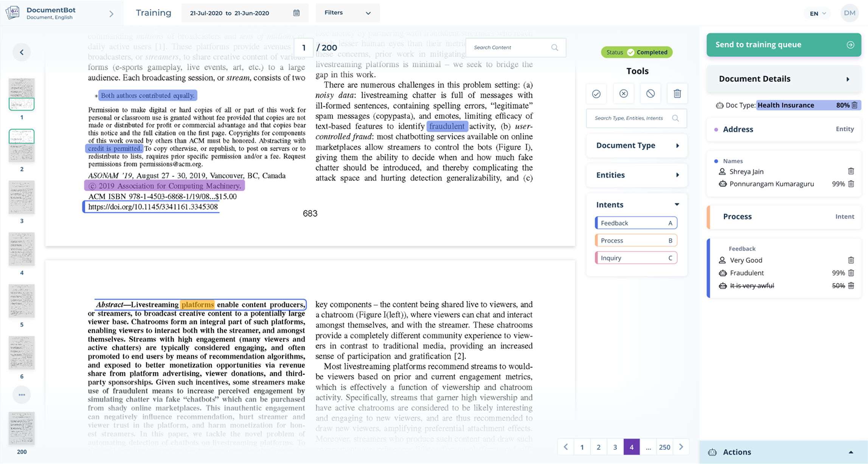Screen dimensions: 868x464
Task: Click the circled X reject tool
Action: [623, 94]
